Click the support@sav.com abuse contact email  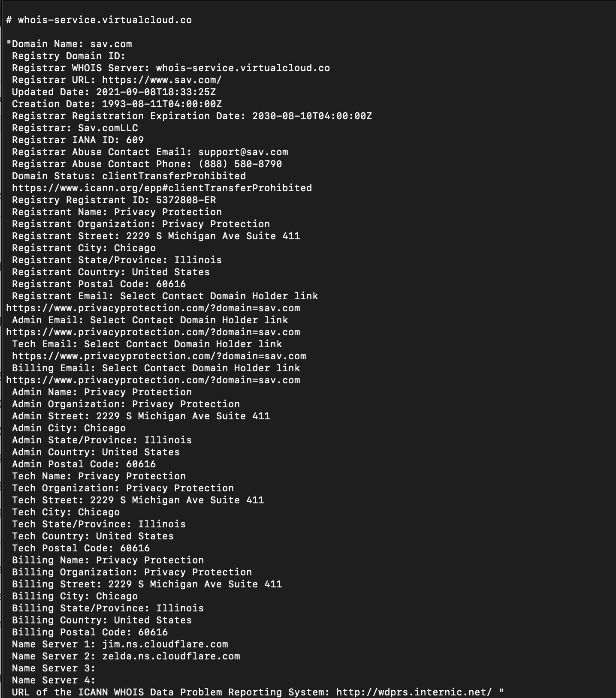coord(243,152)
